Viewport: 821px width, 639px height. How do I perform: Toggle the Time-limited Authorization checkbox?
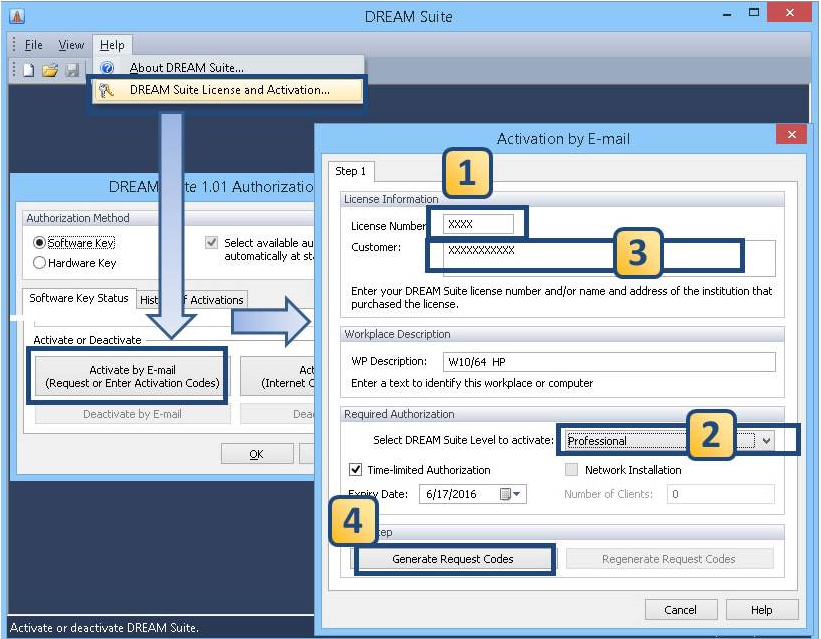pos(356,469)
